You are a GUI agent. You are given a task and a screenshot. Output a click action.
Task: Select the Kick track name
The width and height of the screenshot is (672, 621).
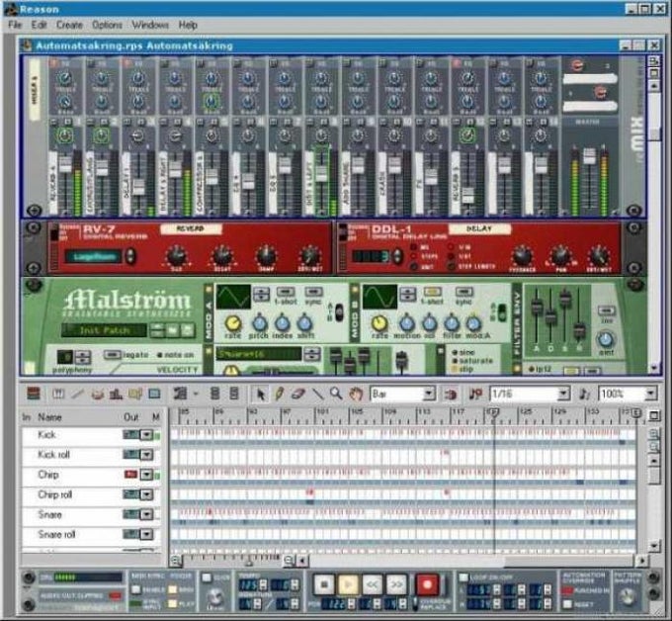coord(46,435)
